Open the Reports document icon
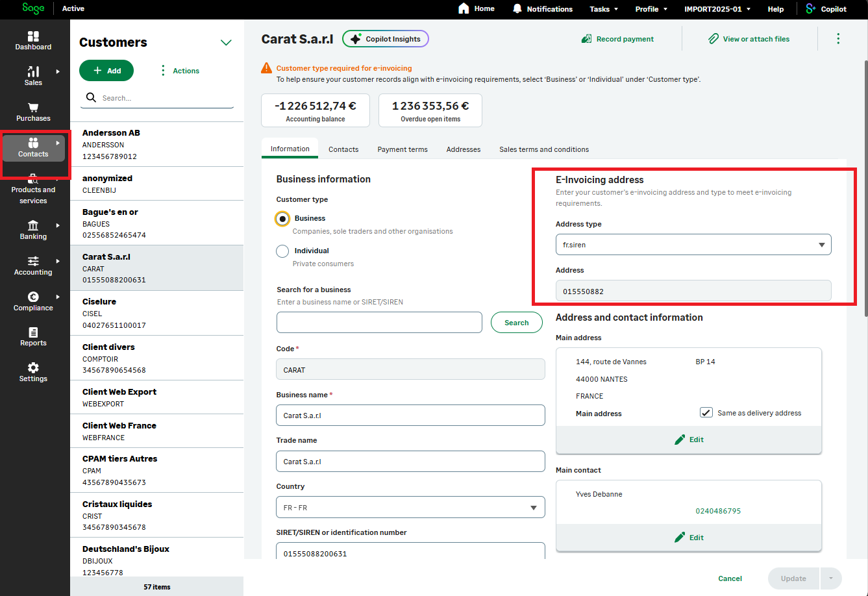 (33, 332)
